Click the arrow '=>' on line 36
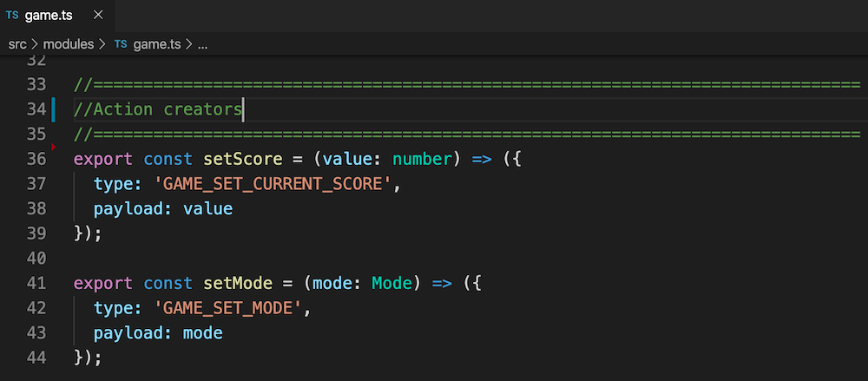Viewport: 868px width, 381px height. coord(482,160)
